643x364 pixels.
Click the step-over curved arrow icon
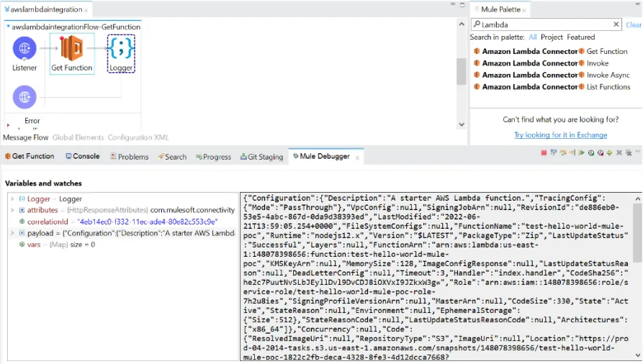(562, 153)
